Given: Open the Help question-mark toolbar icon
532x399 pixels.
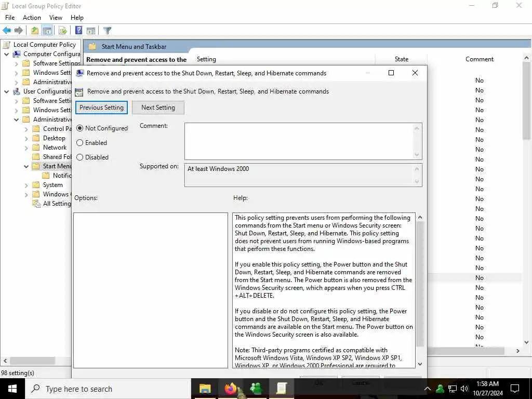Looking at the screenshot, I should (79, 31).
